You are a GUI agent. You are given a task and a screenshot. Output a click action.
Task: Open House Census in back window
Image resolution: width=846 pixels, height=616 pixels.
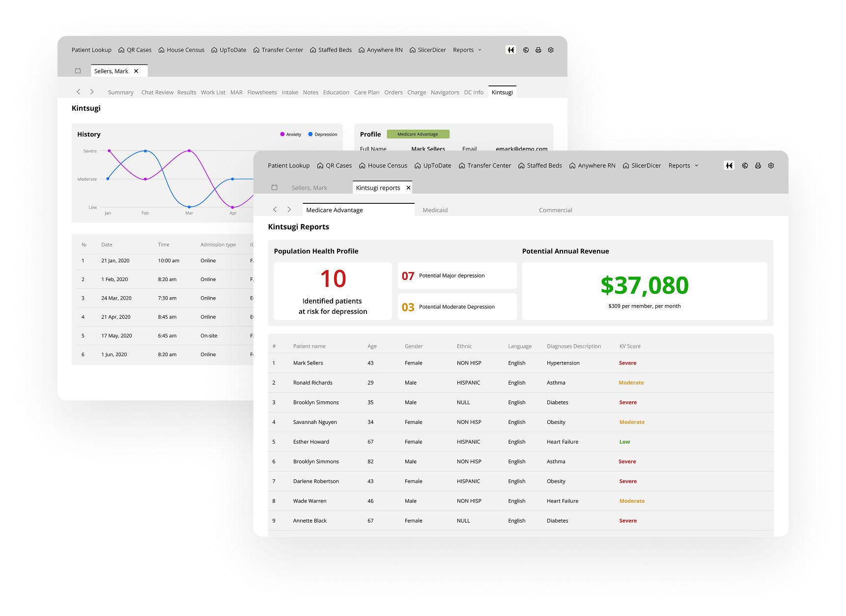[x=181, y=50]
